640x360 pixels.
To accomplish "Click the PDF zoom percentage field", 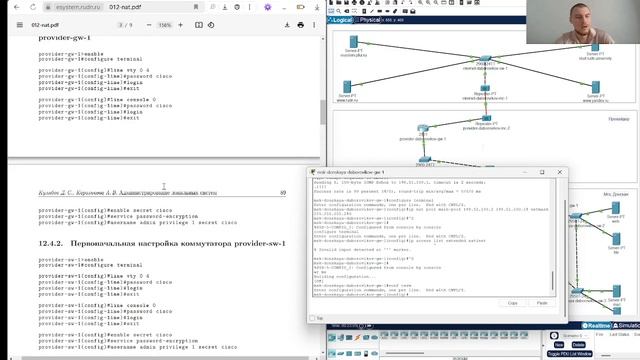I will click(x=165, y=25).
